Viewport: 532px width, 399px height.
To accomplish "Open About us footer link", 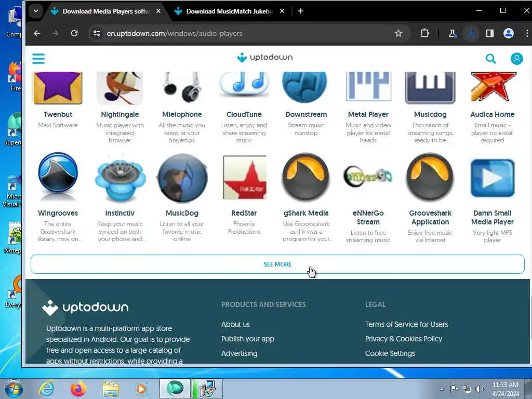I will 235,324.
